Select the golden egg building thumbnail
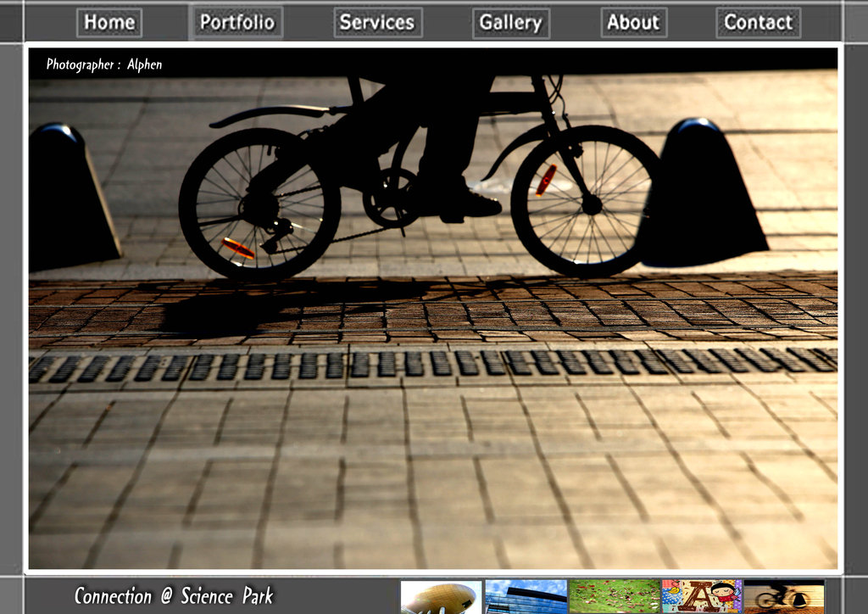 click(441, 597)
